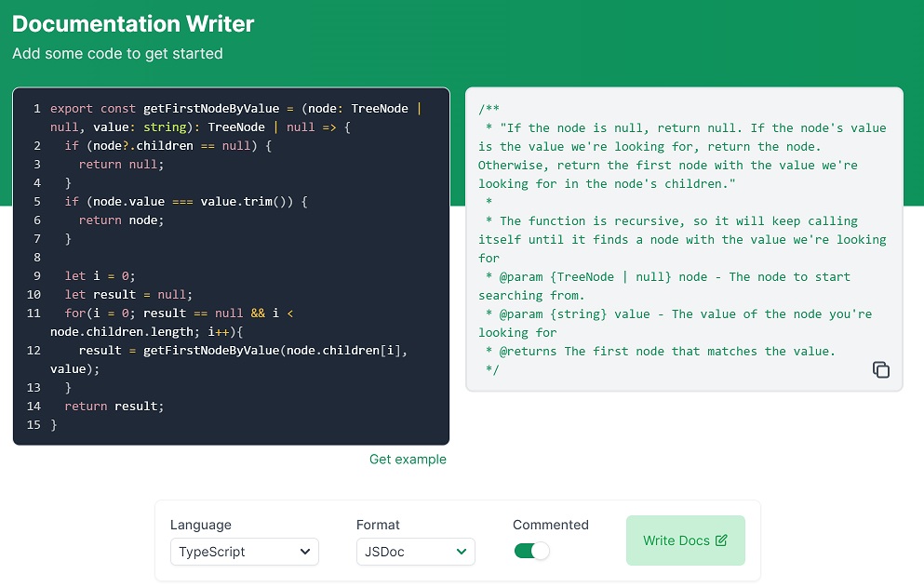Image resolution: width=924 pixels, height=587 pixels.
Task: Open the TypeScript language dropdown
Action: pyautogui.click(x=244, y=552)
